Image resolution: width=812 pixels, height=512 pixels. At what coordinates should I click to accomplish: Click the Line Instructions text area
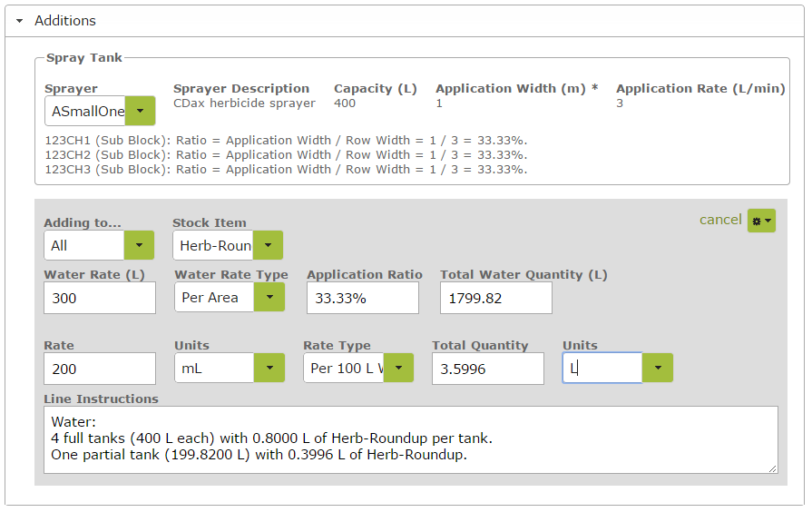(x=411, y=439)
